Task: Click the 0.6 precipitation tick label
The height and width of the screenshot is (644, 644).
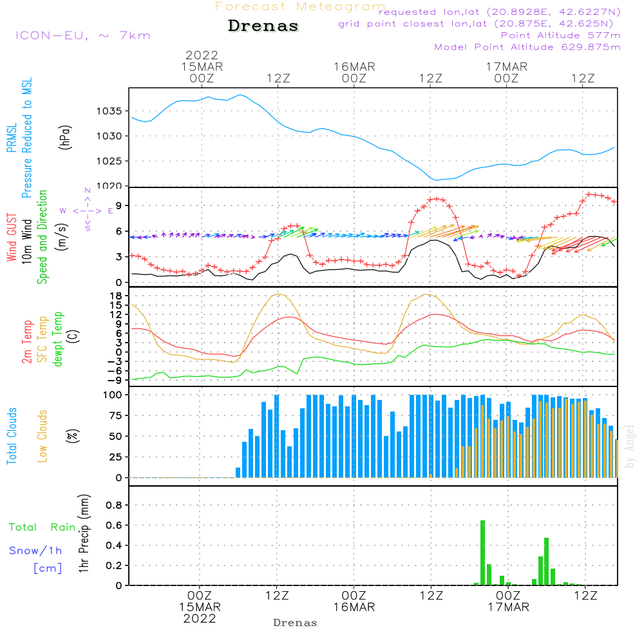Action: tap(114, 526)
